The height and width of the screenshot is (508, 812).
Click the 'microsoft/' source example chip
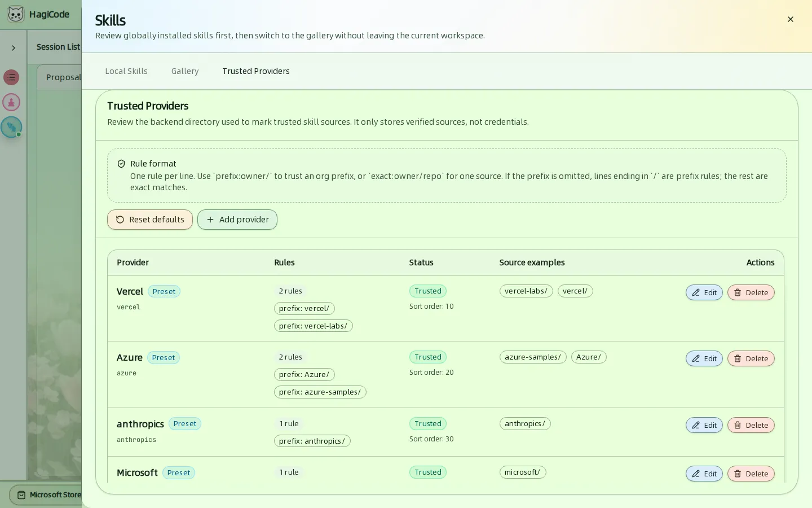[x=523, y=472]
